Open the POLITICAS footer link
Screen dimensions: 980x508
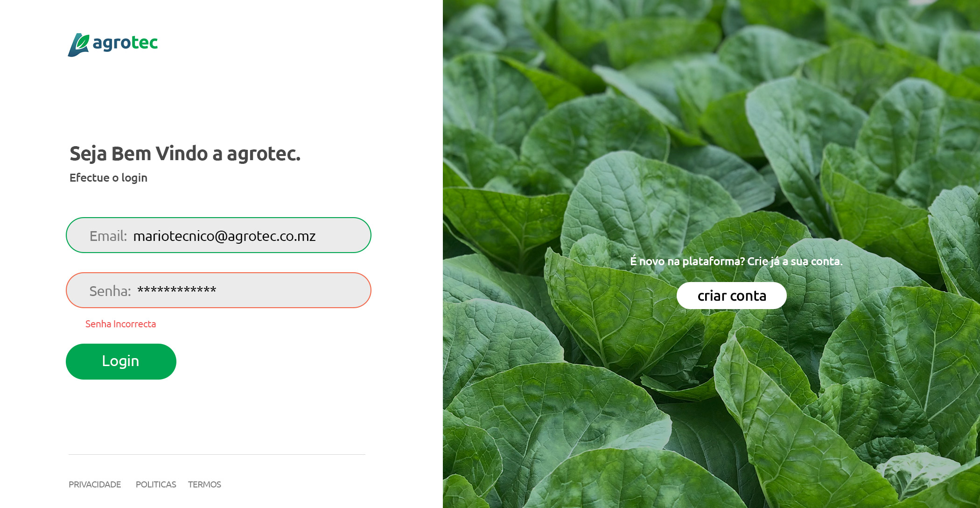click(156, 485)
